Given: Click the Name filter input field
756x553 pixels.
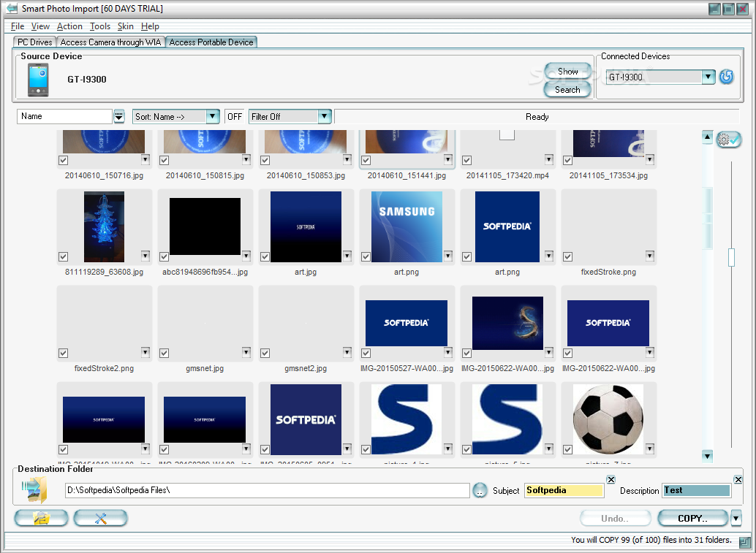Looking at the screenshot, I should point(64,117).
